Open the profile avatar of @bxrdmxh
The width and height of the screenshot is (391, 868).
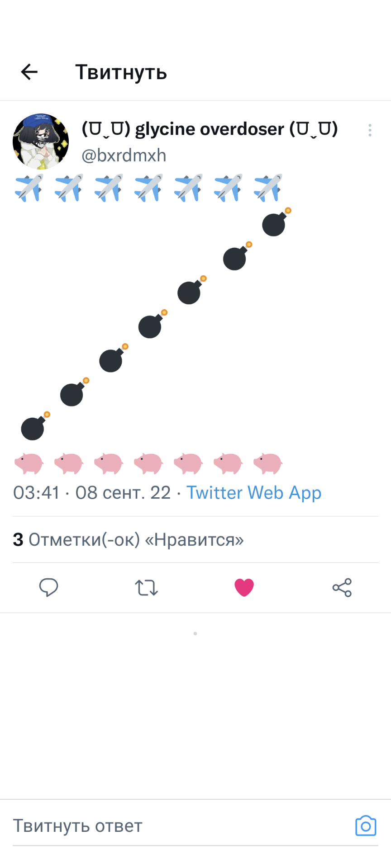tap(41, 142)
